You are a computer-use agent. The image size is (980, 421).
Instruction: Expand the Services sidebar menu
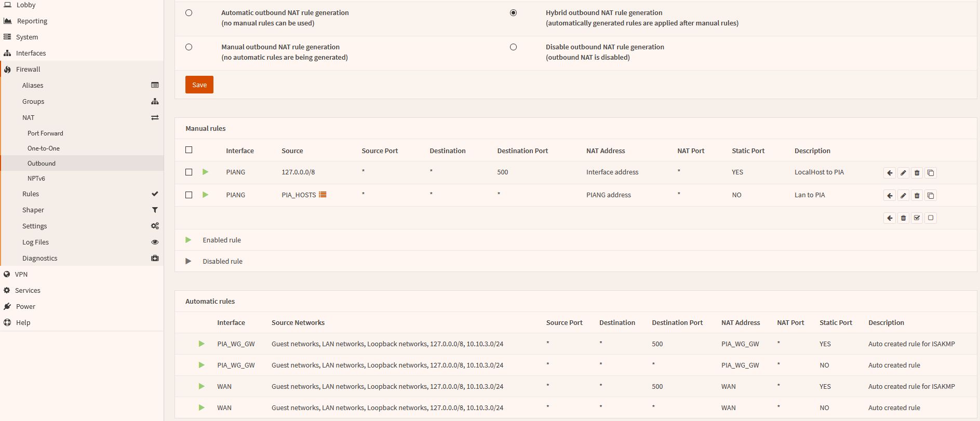tap(28, 290)
